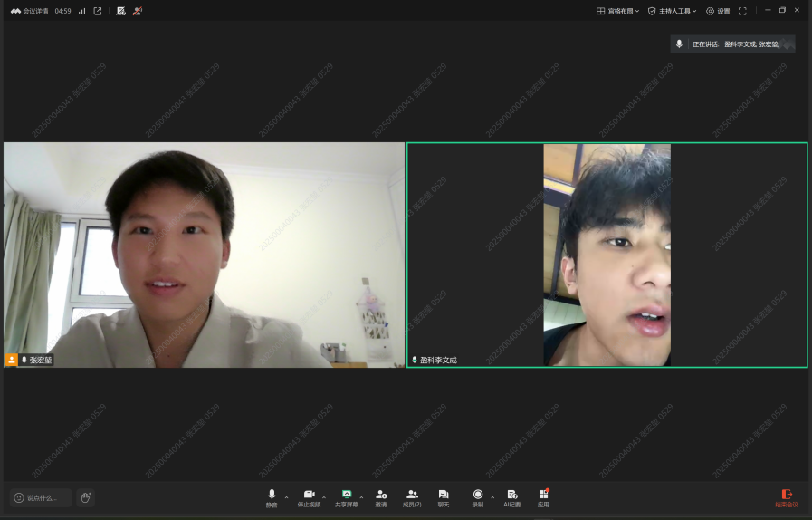The width and height of the screenshot is (812, 520).
Task: Check the network signal strength icon
Action: 82,11
